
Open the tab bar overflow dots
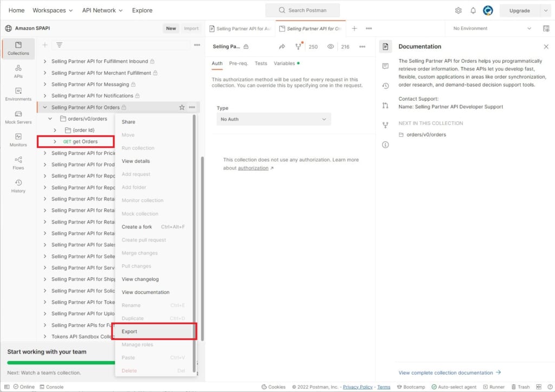point(369,28)
